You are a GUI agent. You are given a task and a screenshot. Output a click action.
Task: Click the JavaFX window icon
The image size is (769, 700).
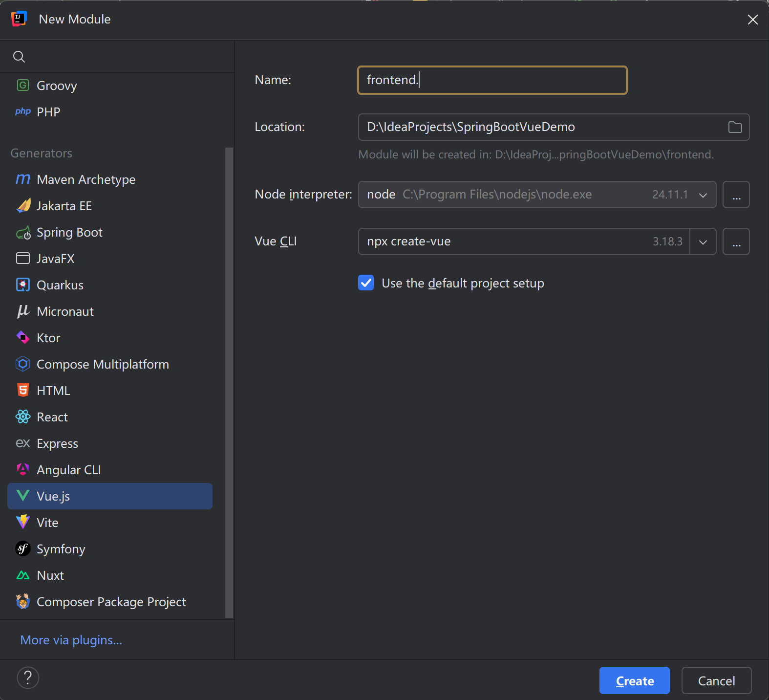(23, 259)
